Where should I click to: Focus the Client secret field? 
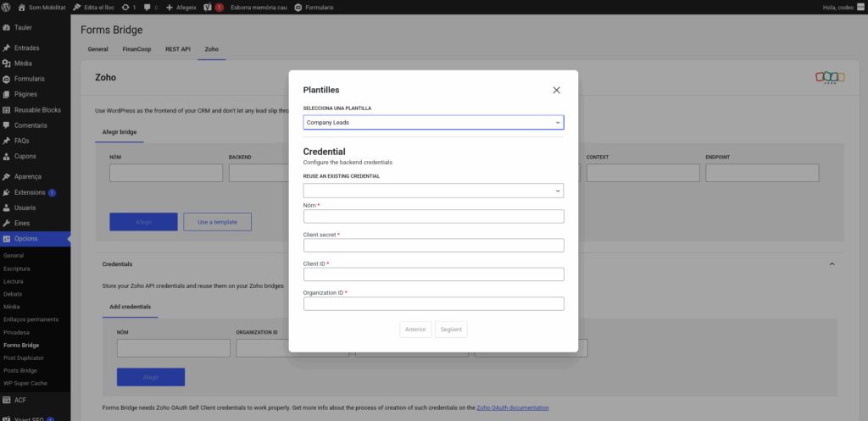433,245
